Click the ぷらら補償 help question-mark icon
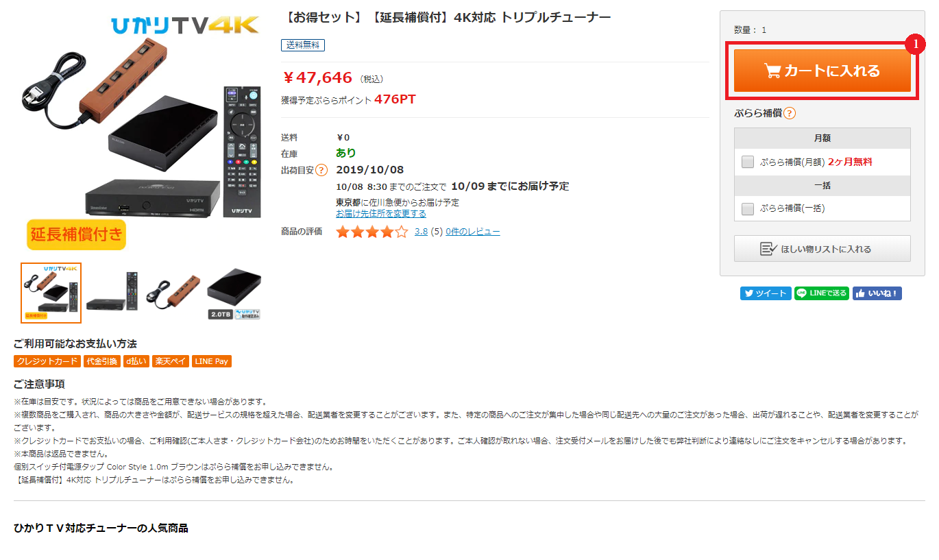Screen dimensions: 939x560 pyautogui.click(x=790, y=113)
